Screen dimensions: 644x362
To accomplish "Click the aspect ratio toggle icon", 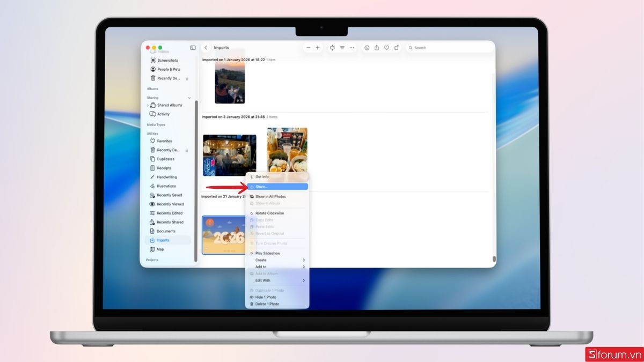I will [332, 48].
